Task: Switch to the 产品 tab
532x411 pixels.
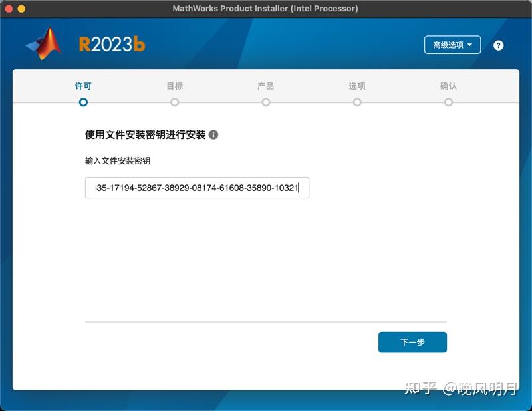Action: click(x=266, y=86)
